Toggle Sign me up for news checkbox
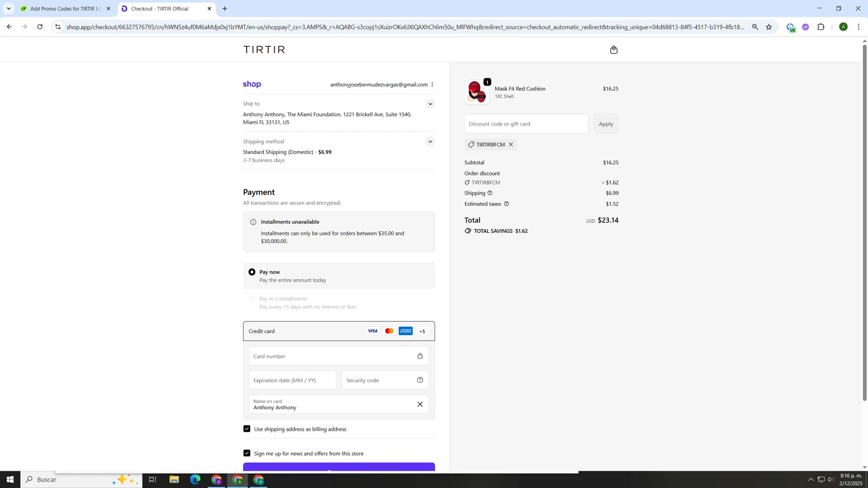The height and width of the screenshot is (488, 868). (x=247, y=453)
